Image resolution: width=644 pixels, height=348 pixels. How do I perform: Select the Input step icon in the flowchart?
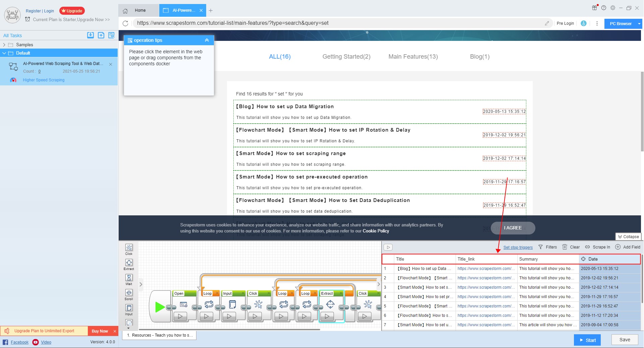(232, 304)
